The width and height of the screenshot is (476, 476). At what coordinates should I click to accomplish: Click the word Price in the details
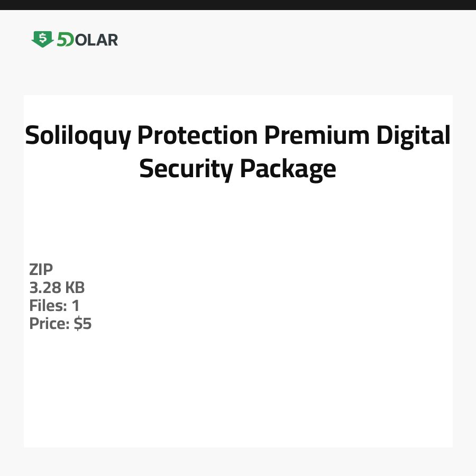pos(48,324)
